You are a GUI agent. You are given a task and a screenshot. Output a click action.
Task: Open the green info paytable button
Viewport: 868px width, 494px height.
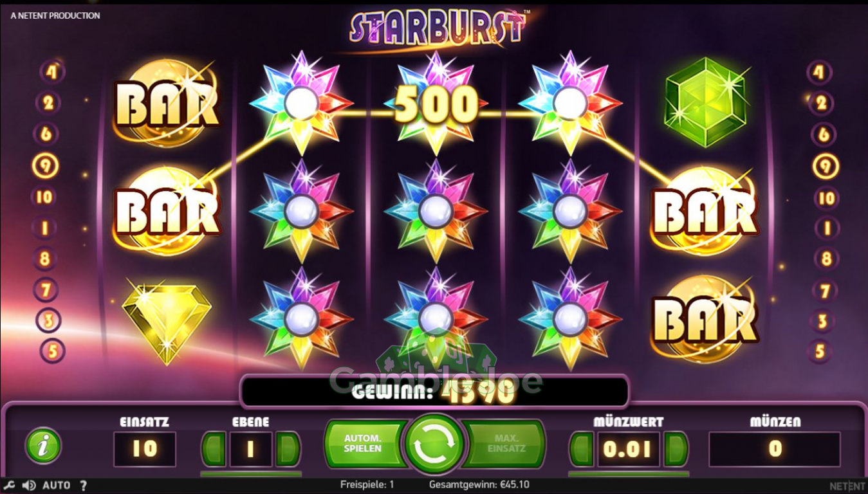43,446
